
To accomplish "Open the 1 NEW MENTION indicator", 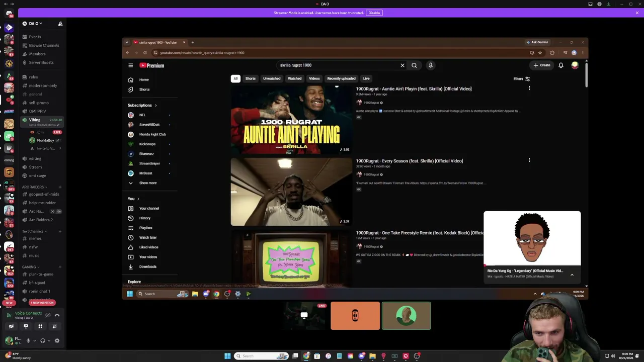I will click(x=42, y=303).
